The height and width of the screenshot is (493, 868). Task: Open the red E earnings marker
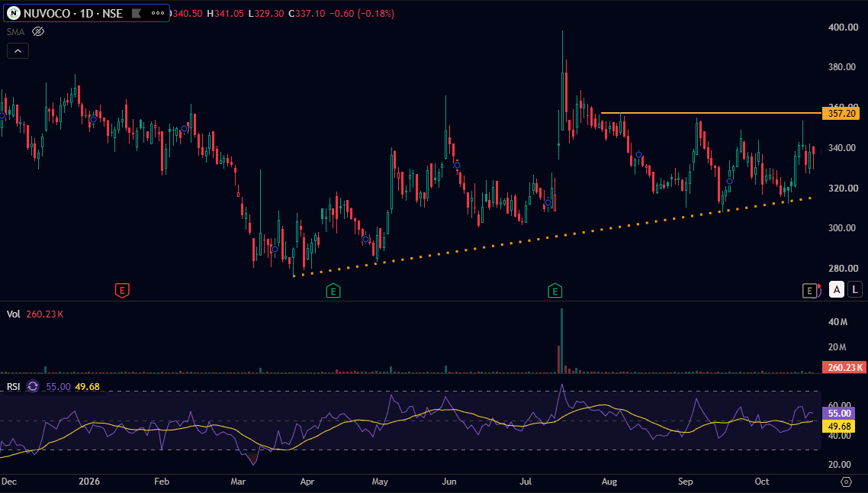click(x=122, y=290)
